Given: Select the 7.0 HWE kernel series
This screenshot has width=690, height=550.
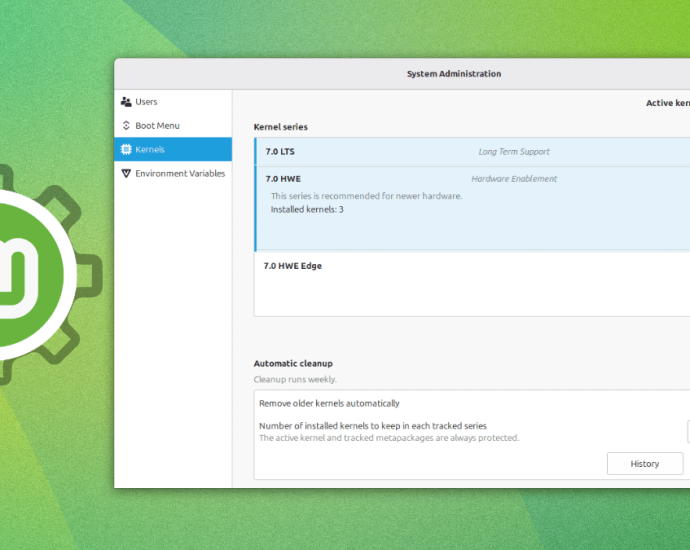Looking at the screenshot, I should (472, 209).
